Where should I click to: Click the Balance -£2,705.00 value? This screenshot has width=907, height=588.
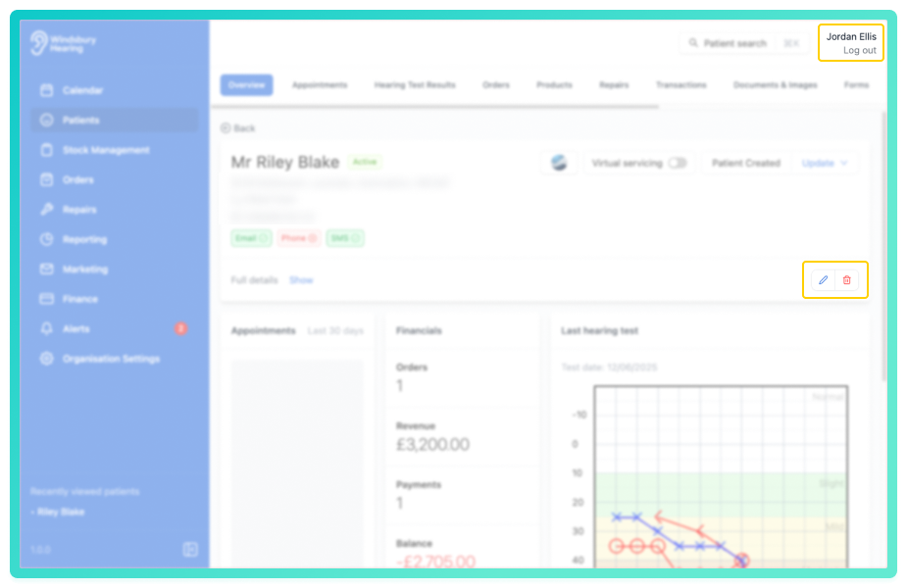tap(435, 561)
